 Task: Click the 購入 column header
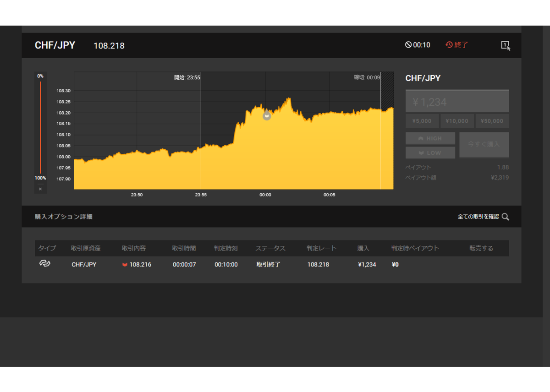(363, 248)
